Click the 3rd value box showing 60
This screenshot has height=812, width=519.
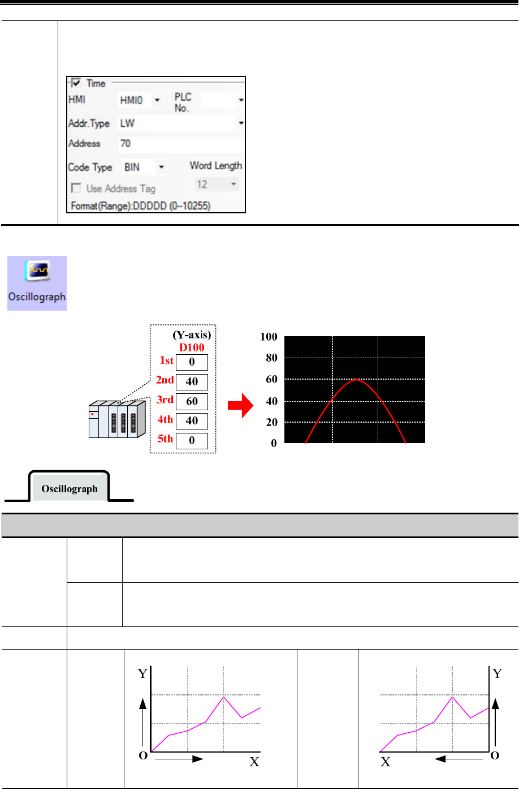[x=192, y=401]
